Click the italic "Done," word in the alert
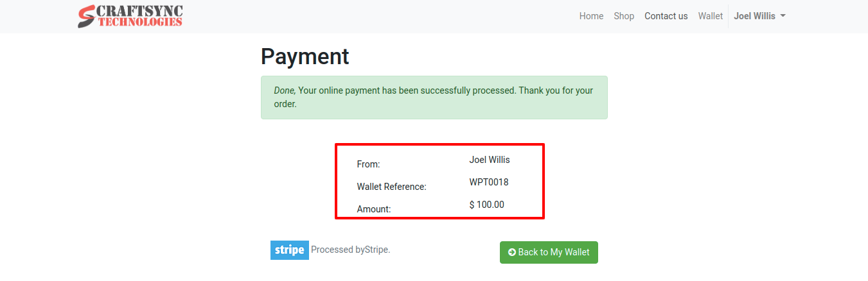Screen dimensions: 868x281 pyautogui.click(x=285, y=90)
